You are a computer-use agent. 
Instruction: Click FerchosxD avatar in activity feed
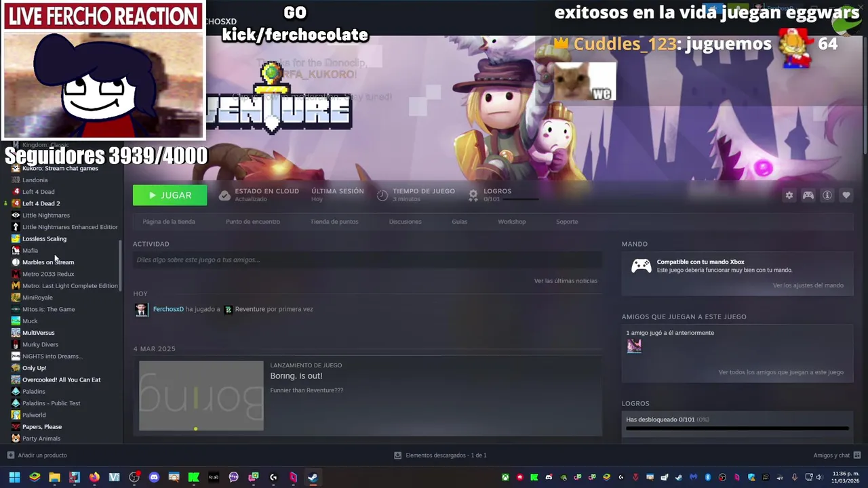coord(142,310)
